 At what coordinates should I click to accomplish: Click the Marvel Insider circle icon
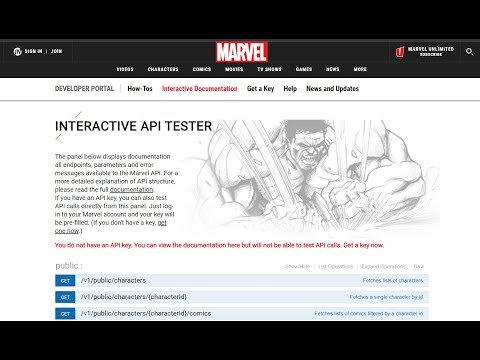click(x=17, y=51)
